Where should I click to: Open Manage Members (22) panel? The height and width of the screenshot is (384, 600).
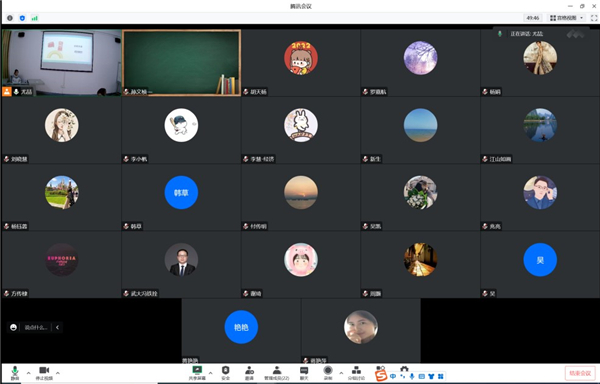coord(277,373)
